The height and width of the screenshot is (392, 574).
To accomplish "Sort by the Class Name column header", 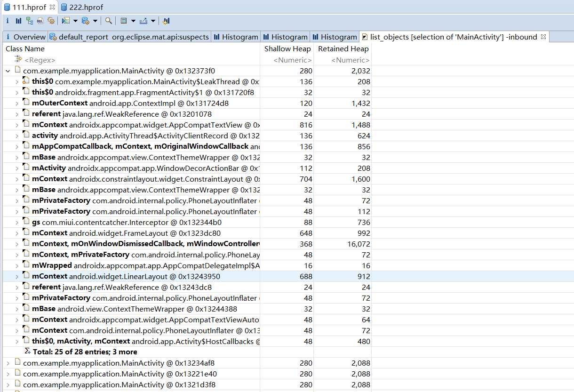I will pyautogui.click(x=131, y=48).
